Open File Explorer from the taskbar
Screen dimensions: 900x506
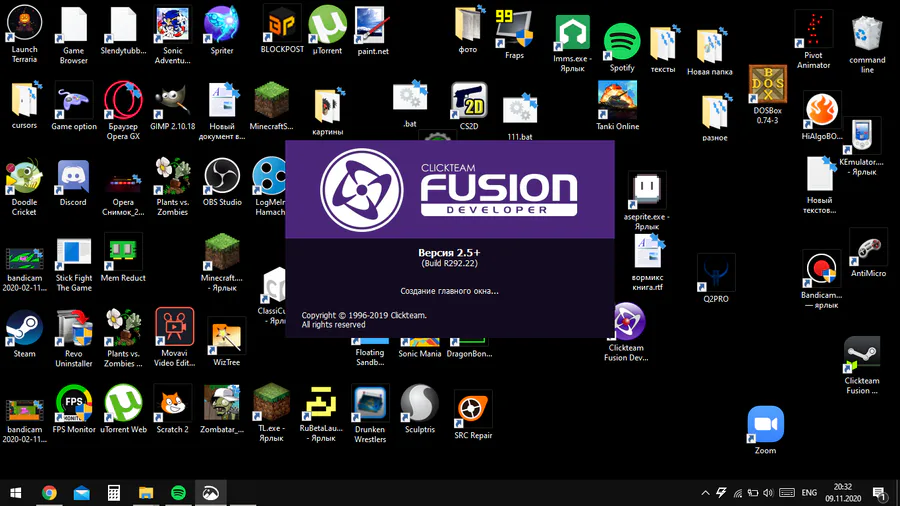coord(146,493)
